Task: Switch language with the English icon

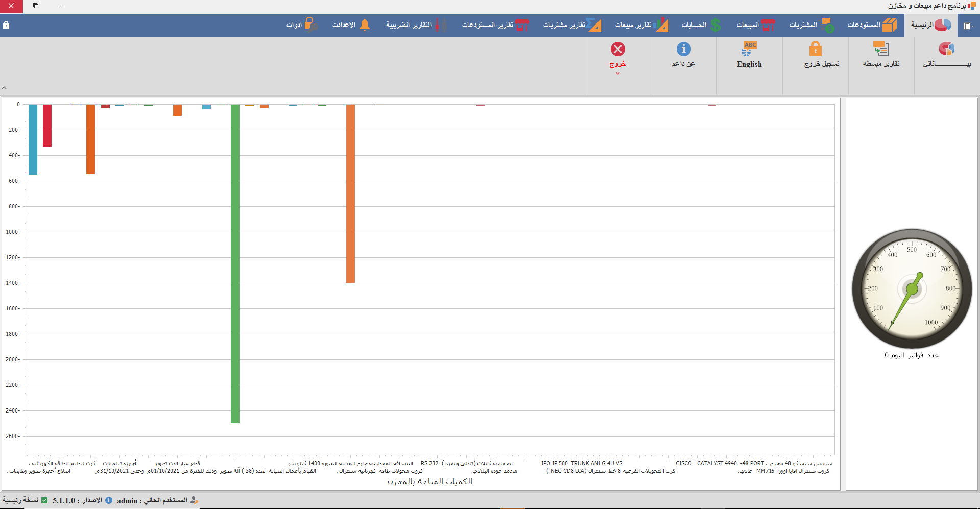Action: [749, 49]
